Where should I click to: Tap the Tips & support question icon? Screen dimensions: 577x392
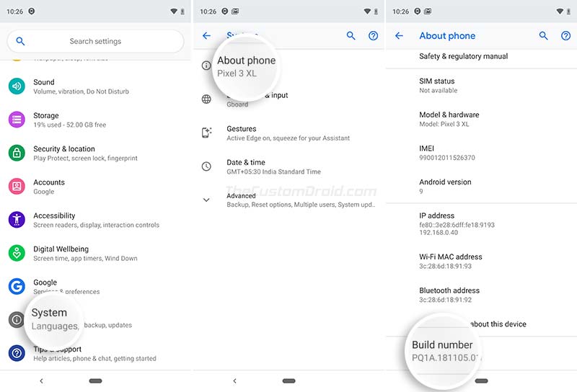tap(17, 353)
